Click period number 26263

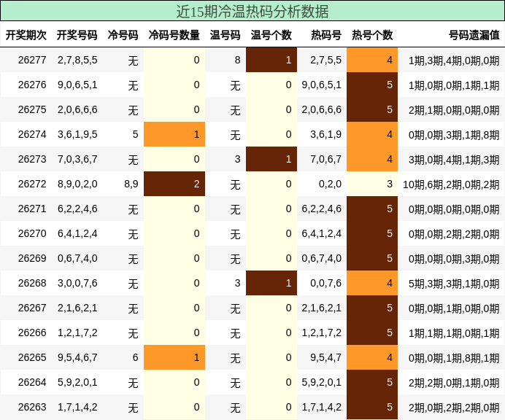coord(32,407)
